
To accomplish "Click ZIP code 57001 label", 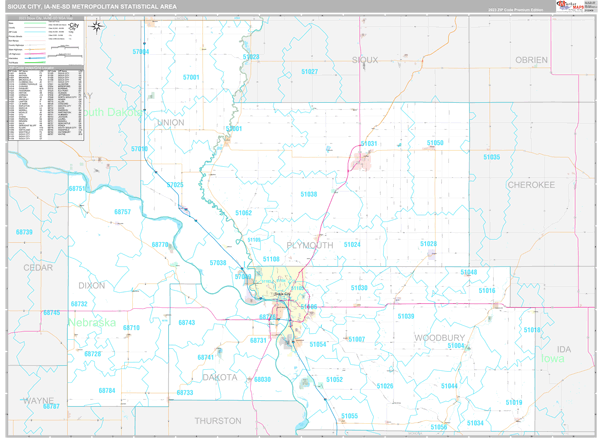I will 191,77.
